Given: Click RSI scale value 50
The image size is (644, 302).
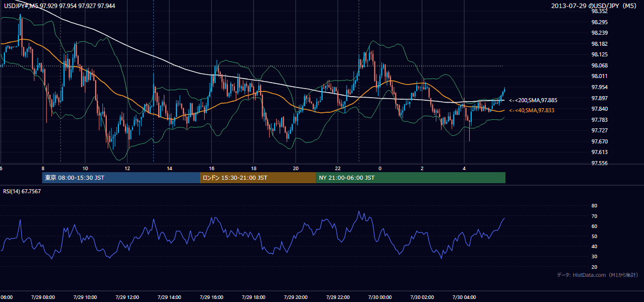Looking at the screenshot, I should [x=594, y=236].
